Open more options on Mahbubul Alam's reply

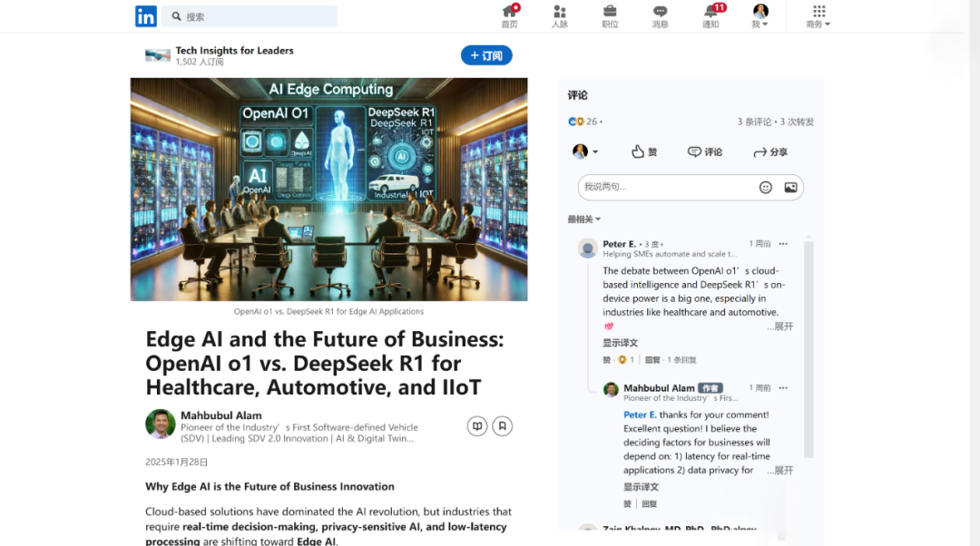[x=783, y=388]
